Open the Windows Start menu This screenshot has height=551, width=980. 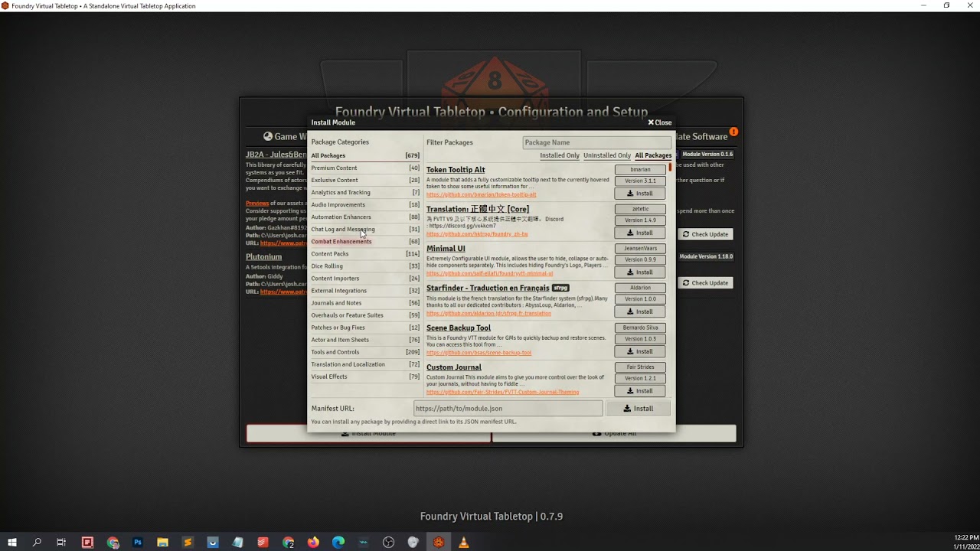tap(12, 543)
